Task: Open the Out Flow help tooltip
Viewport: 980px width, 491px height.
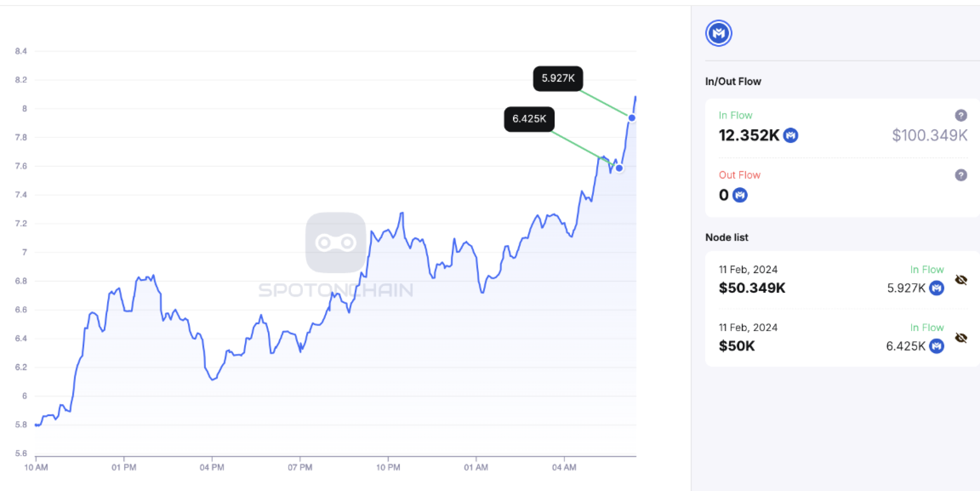Action: [x=961, y=175]
